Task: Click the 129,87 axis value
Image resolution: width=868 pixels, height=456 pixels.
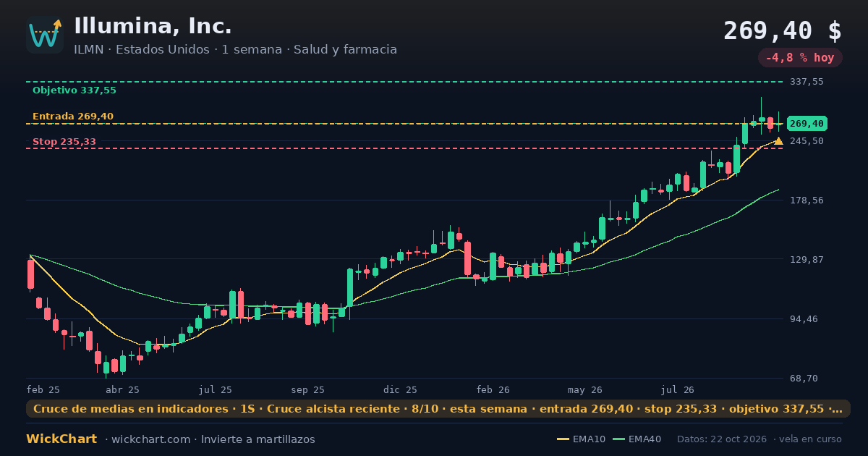Action: (x=807, y=260)
